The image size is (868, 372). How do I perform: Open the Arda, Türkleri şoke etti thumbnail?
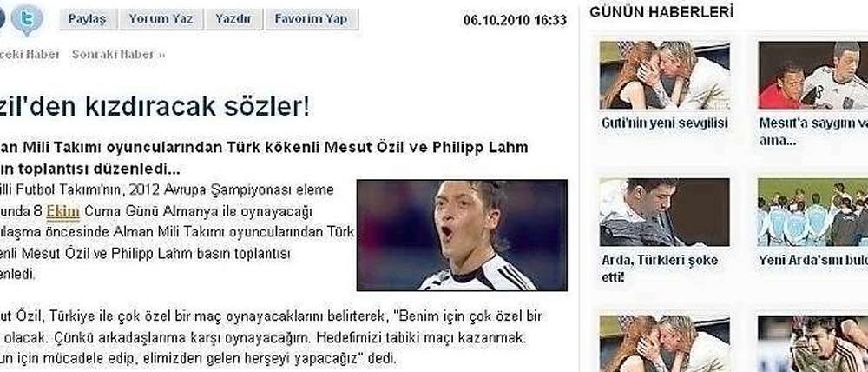(664, 212)
